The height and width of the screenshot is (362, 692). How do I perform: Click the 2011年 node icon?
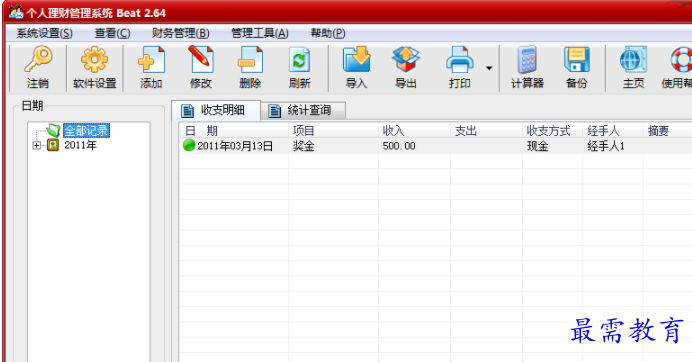point(53,145)
